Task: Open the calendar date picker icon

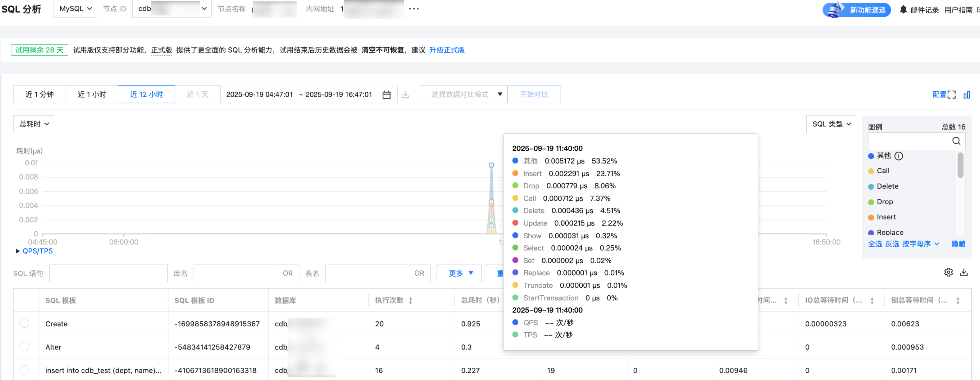Action: [386, 95]
